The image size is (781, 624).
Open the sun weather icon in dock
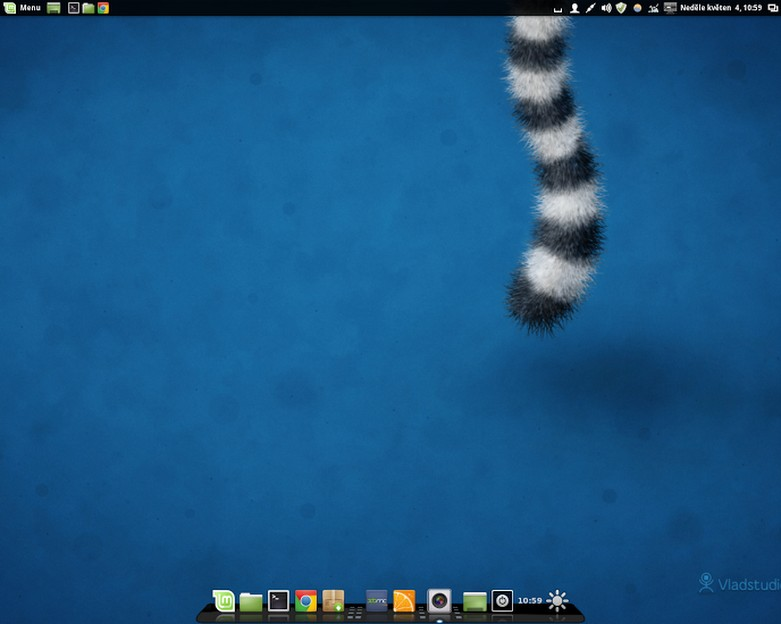(x=557, y=601)
